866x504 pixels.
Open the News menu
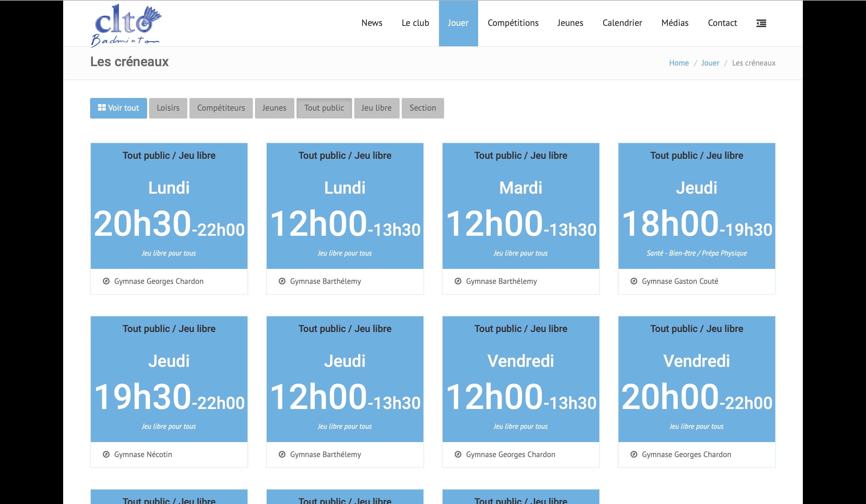(372, 23)
